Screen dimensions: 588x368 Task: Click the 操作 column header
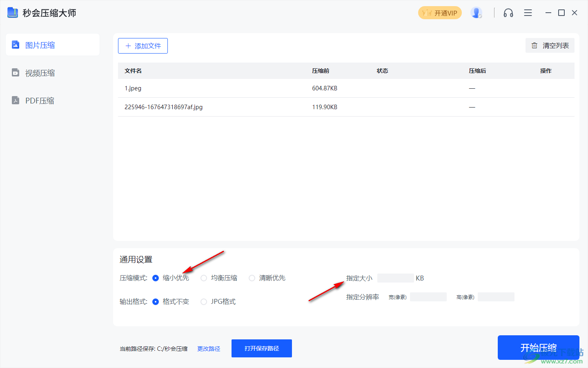[x=546, y=71]
